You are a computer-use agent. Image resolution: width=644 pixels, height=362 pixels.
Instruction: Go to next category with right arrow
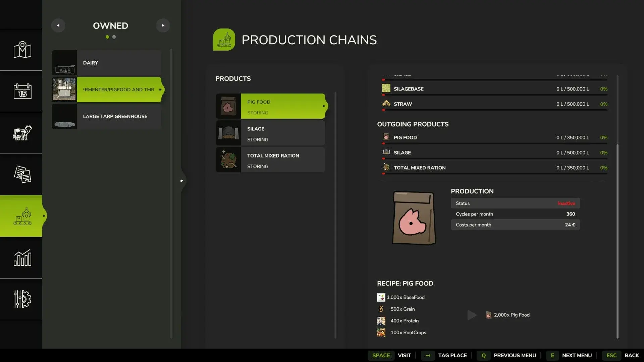coord(163,25)
